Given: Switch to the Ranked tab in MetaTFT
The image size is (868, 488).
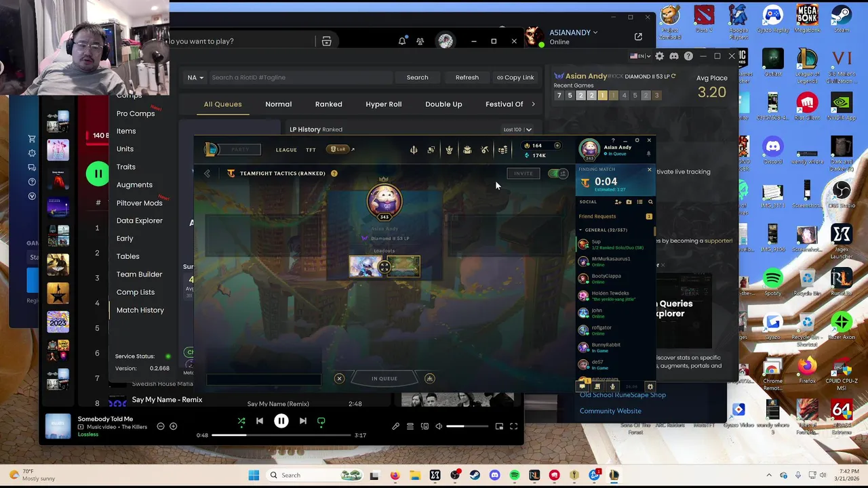Looking at the screenshot, I should [x=328, y=104].
